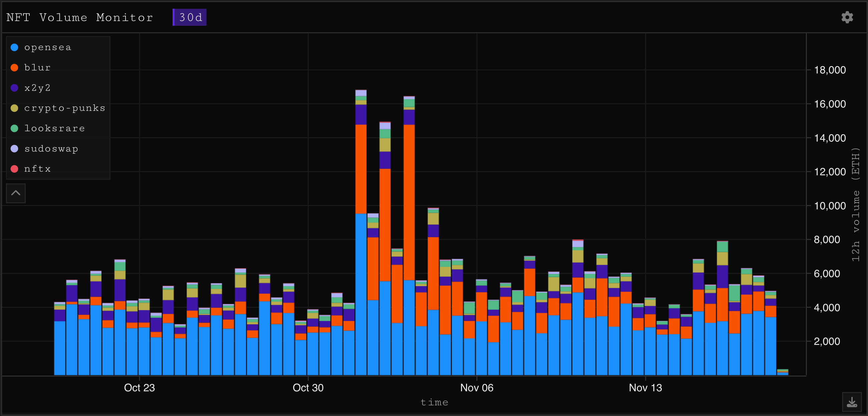Click the red nftx color dot
This screenshot has height=416, width=868.
point(14,169)
